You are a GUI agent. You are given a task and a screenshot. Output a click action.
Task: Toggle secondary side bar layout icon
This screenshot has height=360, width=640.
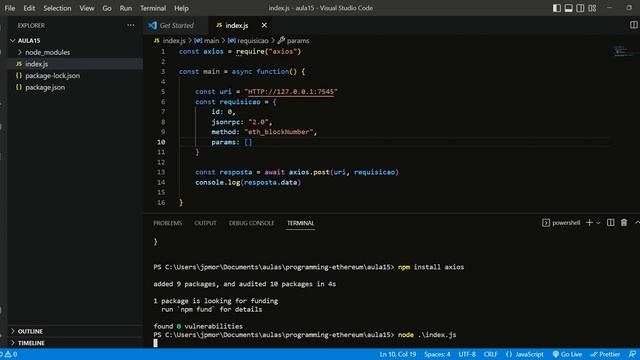580,8
